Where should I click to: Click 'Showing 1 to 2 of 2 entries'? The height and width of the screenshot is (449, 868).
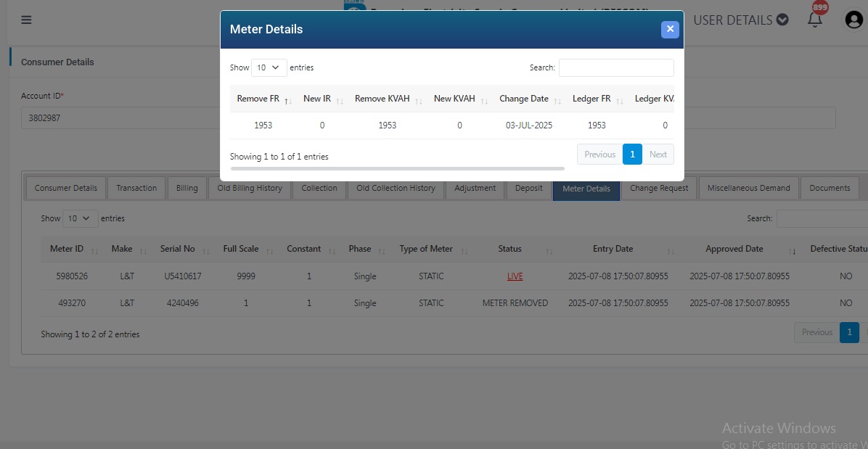point(90,334)
